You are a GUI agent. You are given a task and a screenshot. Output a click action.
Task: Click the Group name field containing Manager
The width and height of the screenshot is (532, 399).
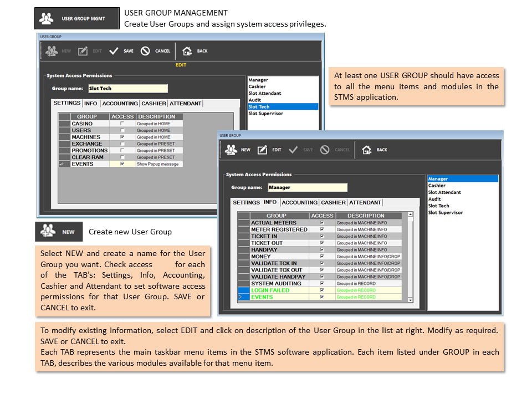[x=308, y=187]
